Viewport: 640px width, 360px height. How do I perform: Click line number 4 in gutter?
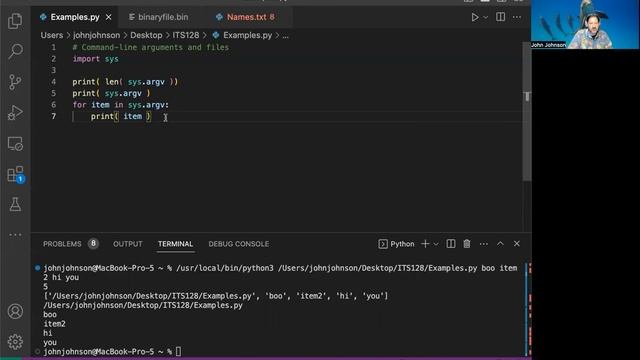(x=53, y=82)
